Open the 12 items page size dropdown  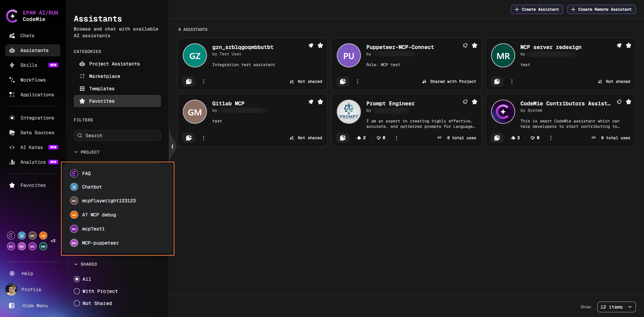click(616, 307)
